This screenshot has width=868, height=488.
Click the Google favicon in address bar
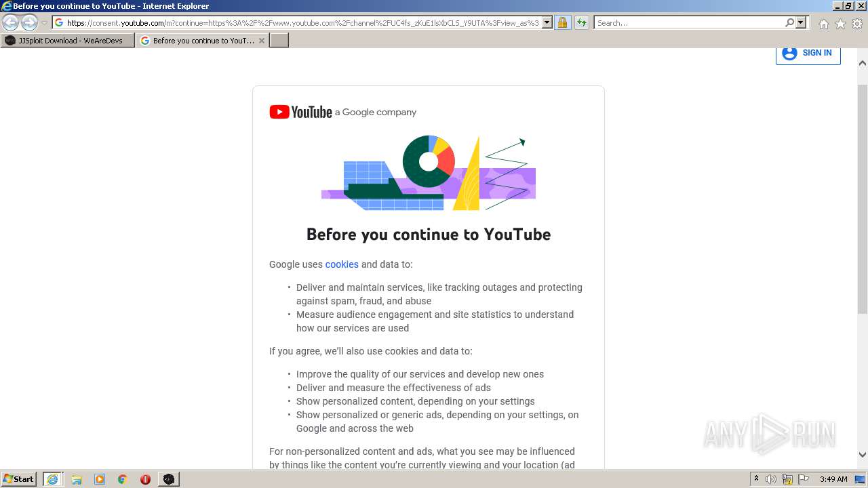(x=60, y=23)
